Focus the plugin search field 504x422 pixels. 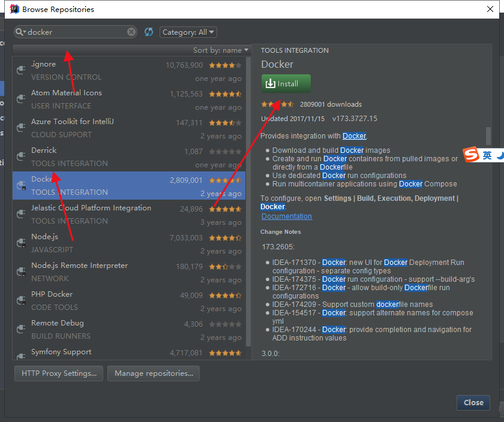click(x=76, y=32)
